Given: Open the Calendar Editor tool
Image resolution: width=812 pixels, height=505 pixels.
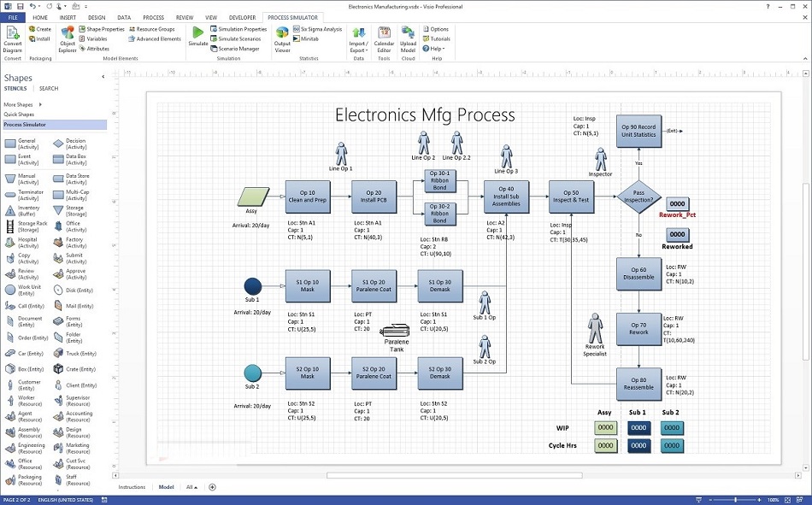Looking at the screenshot, I should click(384, 39).
